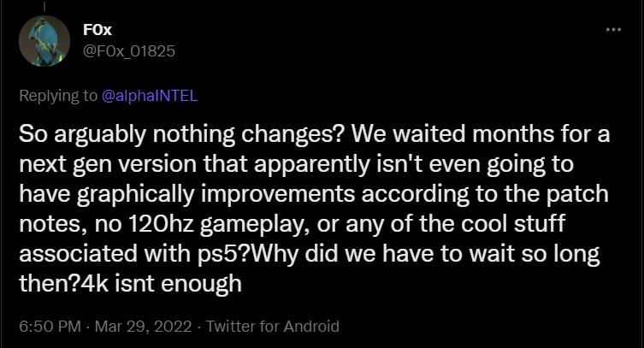Open the more options three-dot menu
The image size is (644, 348).
click(613, 29)
